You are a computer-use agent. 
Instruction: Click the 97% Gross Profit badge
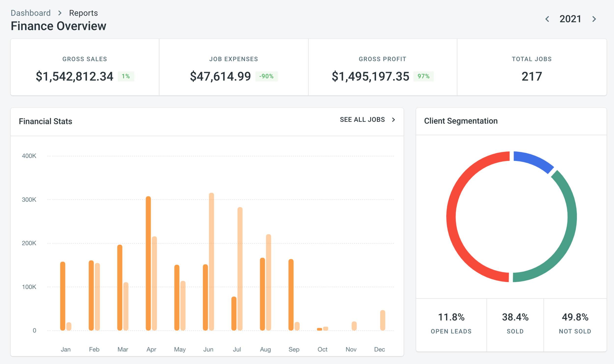(x=423, y=76)
